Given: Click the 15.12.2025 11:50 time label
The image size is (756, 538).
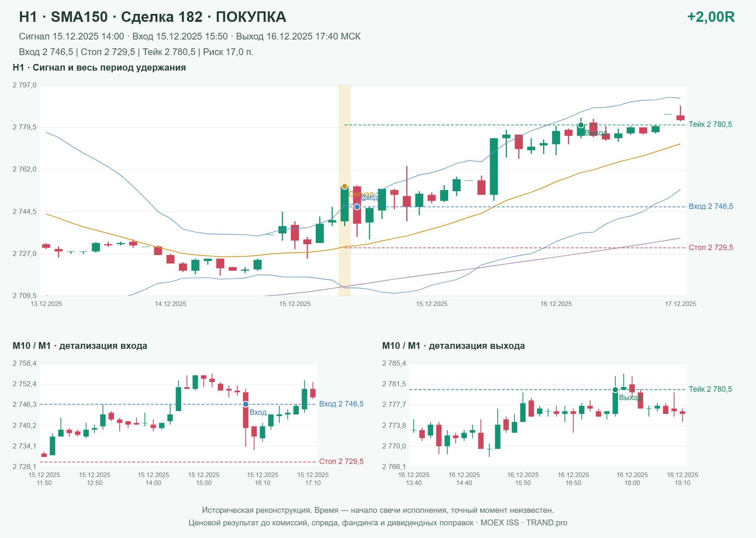Looking at the screenshot, I should [44, 479].
